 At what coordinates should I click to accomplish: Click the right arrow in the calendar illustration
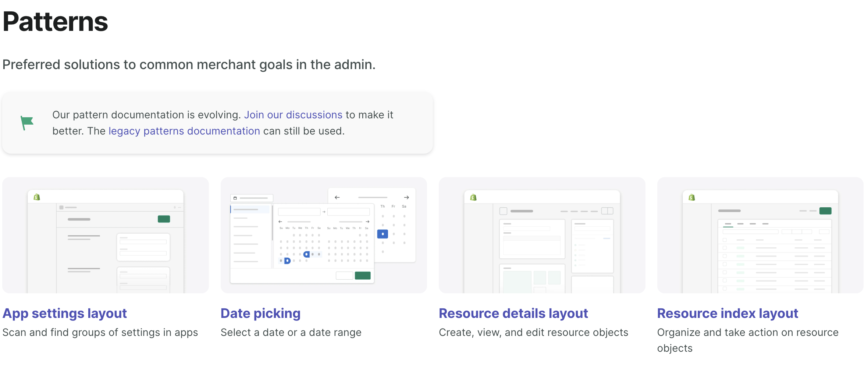click(x=407, y=197)
